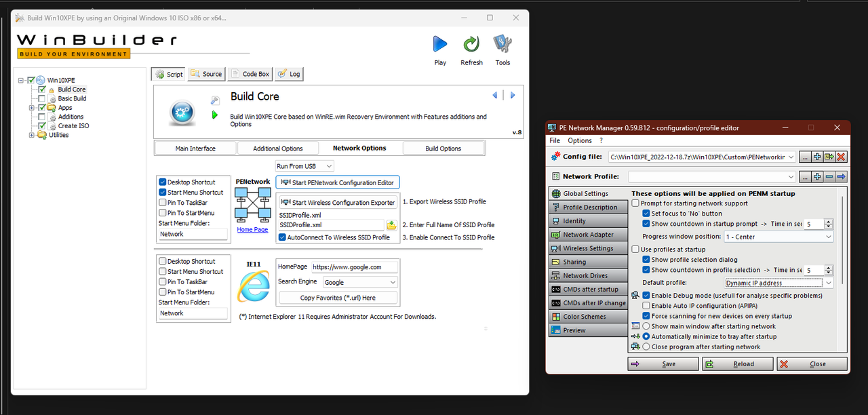This screenshot has width=868, height=415.
Task: Click the Internet Explorer 11 logo
Action: pyautogui.click(x=253, y=285)
